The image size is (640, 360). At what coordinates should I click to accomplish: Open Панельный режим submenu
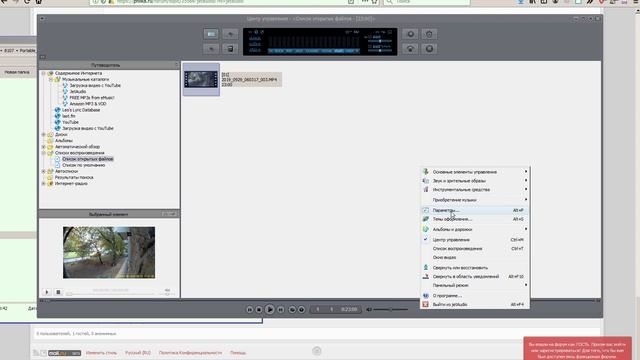pyautogui.click(x=475, y=285)
